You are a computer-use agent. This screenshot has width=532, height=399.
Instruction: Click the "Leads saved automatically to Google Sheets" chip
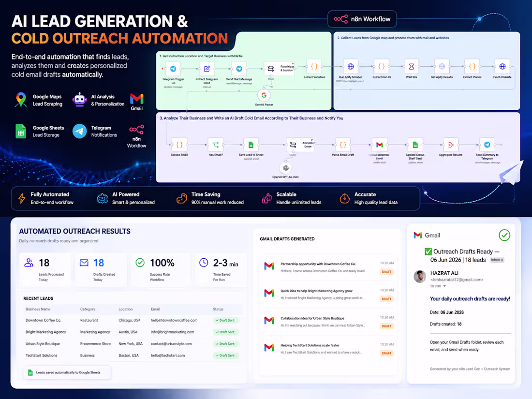point(67,372)
